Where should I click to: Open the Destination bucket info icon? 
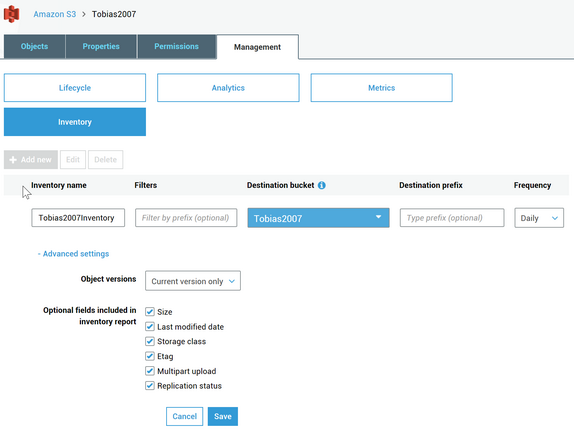tap(321, 185)
